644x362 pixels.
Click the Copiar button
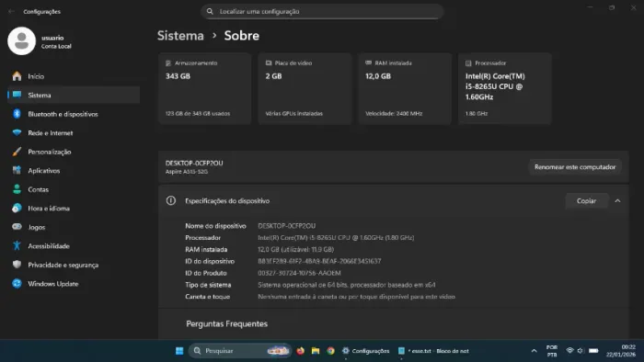click(586, 201)
